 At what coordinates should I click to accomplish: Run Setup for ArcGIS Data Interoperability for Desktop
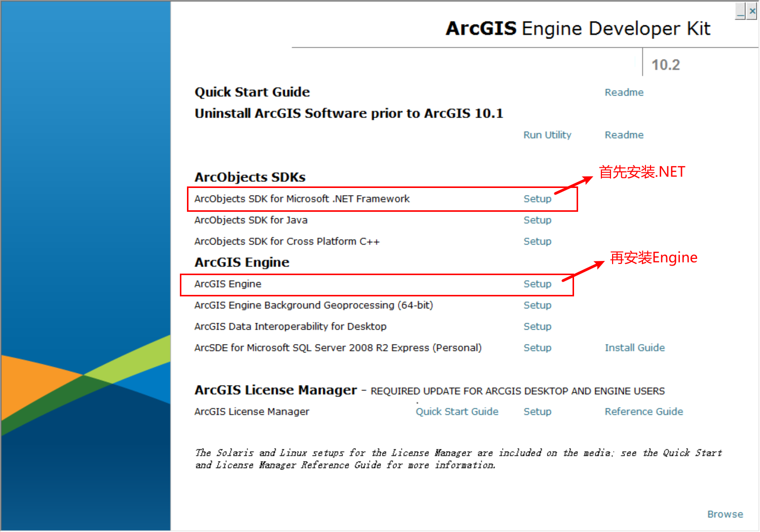click(537, 326)
